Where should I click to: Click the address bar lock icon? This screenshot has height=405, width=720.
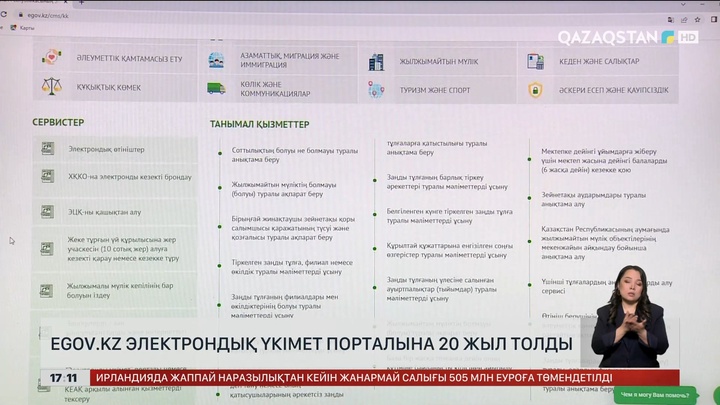pos(21,15)
